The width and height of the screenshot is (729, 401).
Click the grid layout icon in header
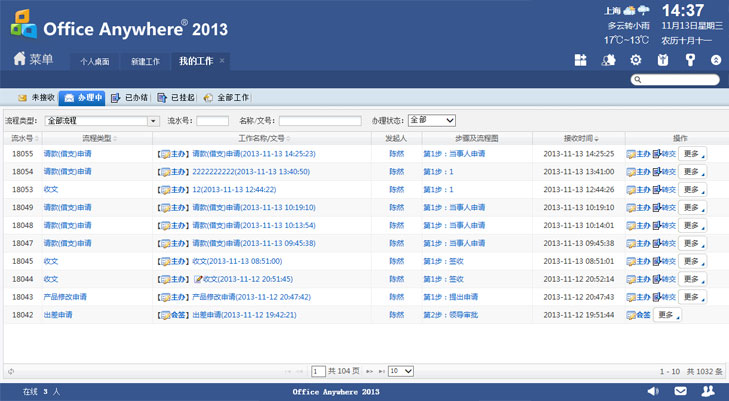[x=580, y=60]
